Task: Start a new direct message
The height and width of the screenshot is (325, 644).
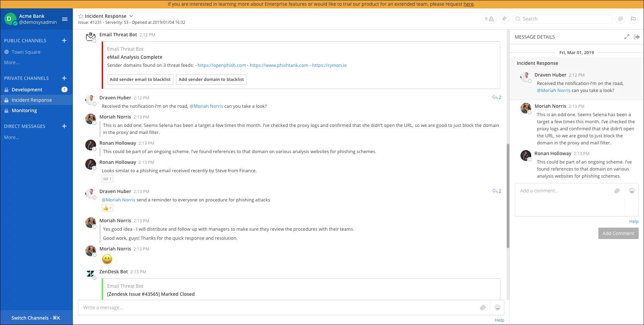Action: pyautogui.click(x=64, y=126)
